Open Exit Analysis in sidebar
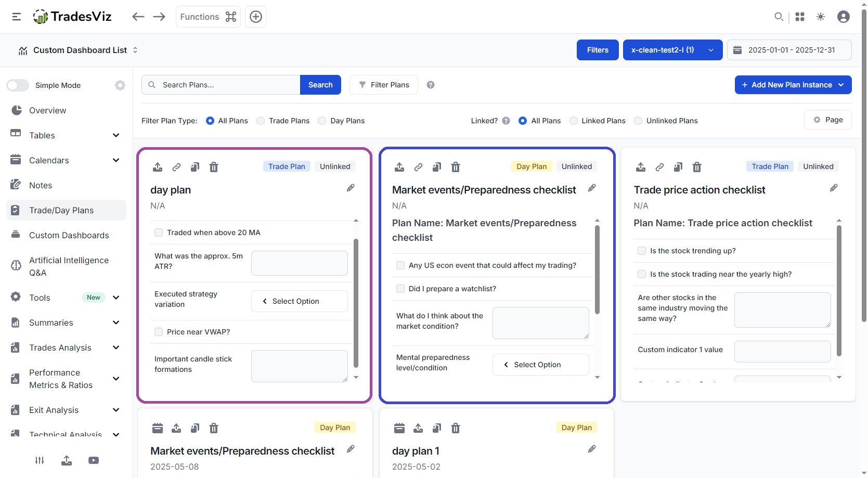This screenshot has width=868, height=478. tap(66, 410)
